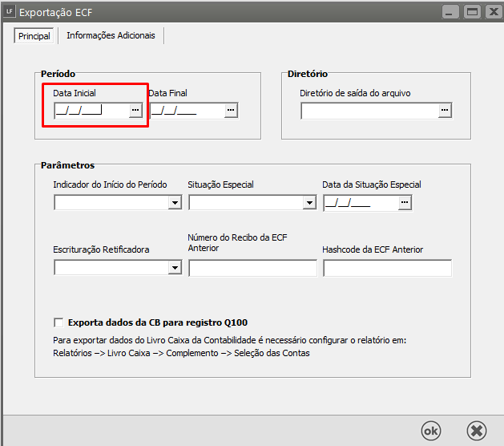Click the 'Indicador do Início do Período' label
This screenshot has width=504, height=446.
tap(110, 184)
